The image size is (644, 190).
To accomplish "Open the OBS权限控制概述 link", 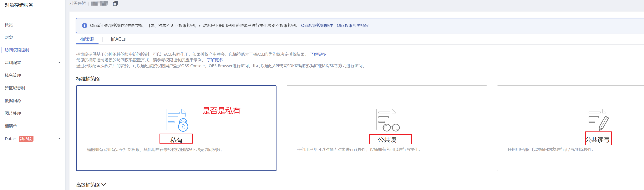I will click(x=317, y=26).
